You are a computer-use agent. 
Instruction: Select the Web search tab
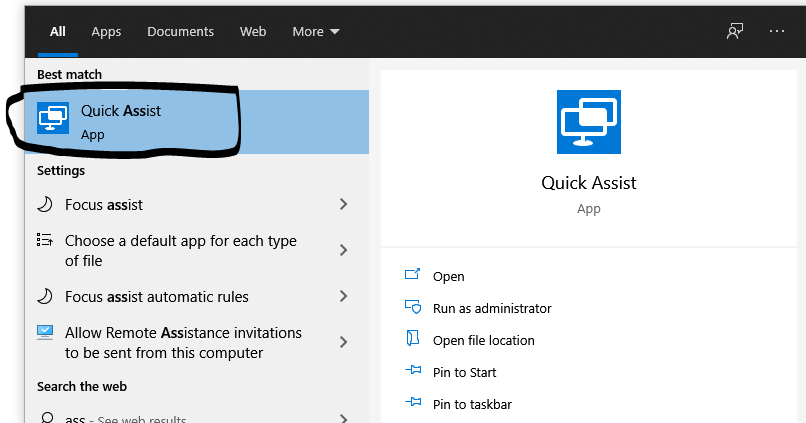click(253, 32)
